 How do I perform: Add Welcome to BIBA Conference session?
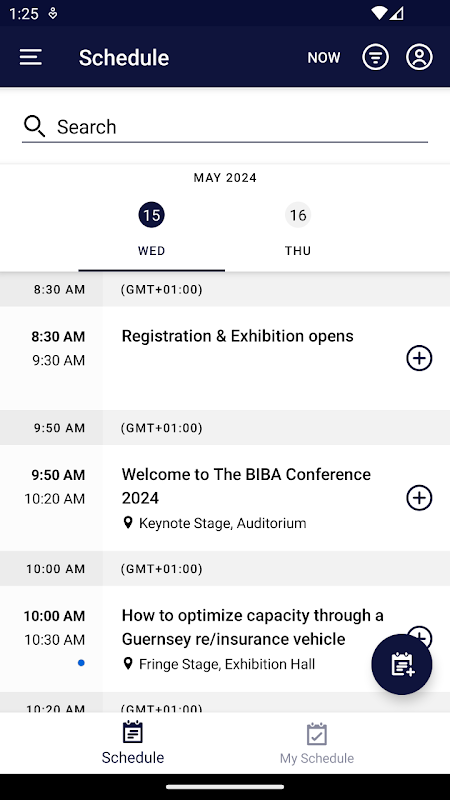click(419, 498)
